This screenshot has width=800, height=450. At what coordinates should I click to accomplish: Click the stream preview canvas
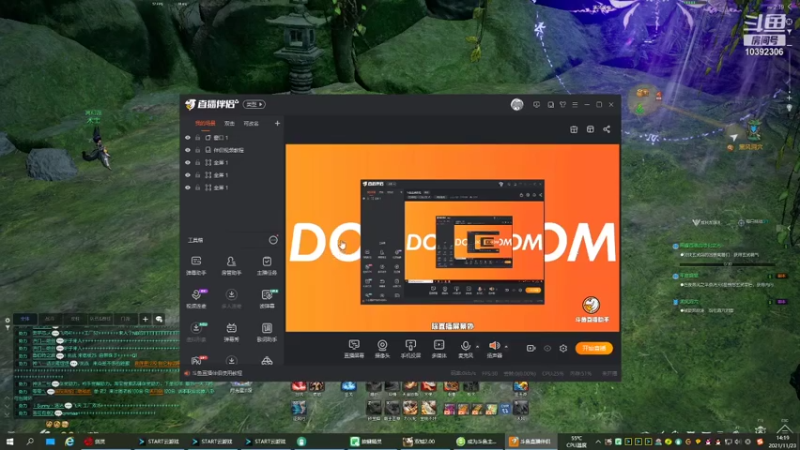click(x=453, y=238)
